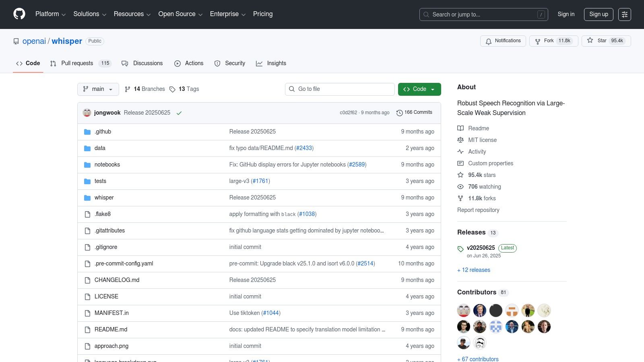
Task: Open first contributor avatar
Action: coord(464,311)
